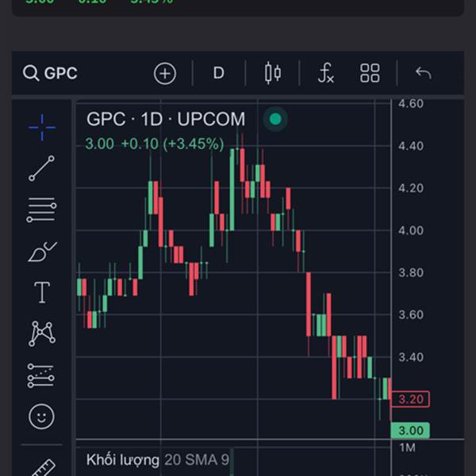Add a symbol to compare (plus icon)
476x476 pixels.
pyautogui.click(x=165, y=74)
